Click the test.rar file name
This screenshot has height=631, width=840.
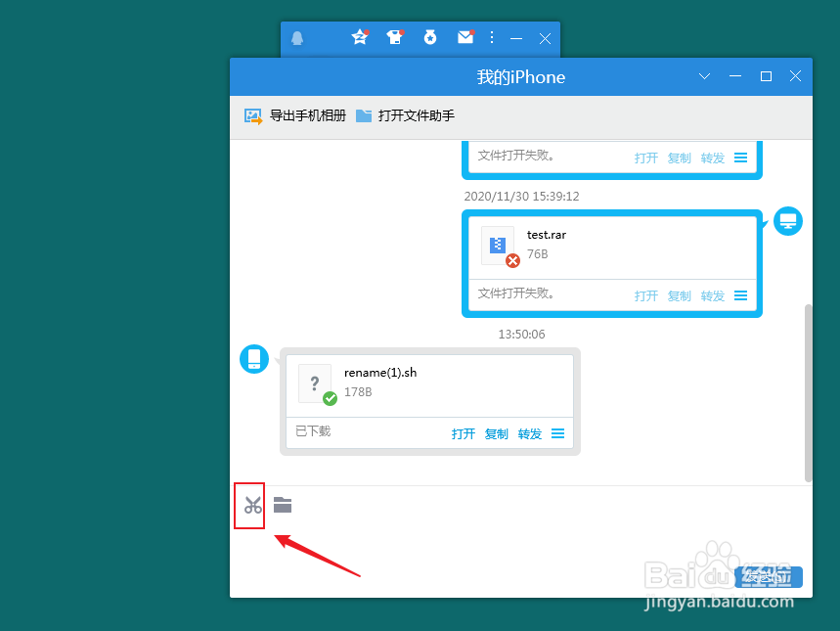tap(547, 235)
